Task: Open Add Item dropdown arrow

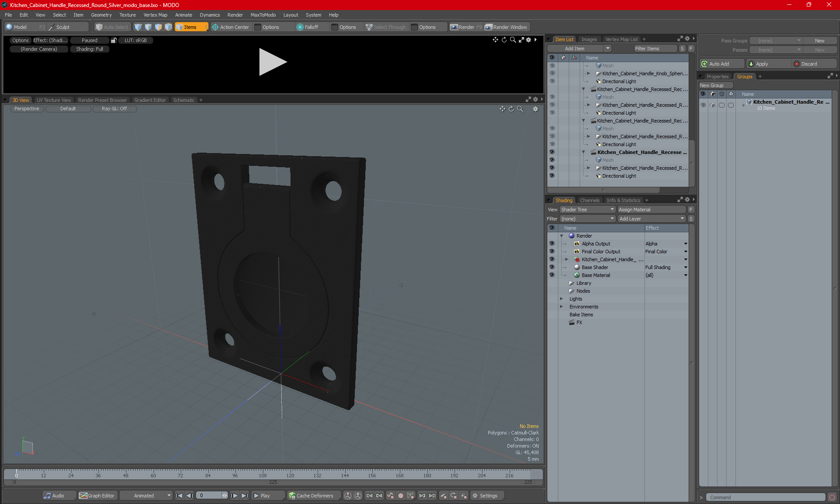Action: click(608, 49)
